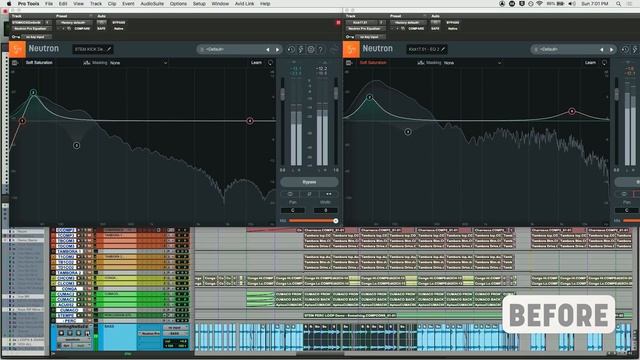Click the Wi-Fi icon in menu bar
The image size is (640, 360).
coord(539,4)
